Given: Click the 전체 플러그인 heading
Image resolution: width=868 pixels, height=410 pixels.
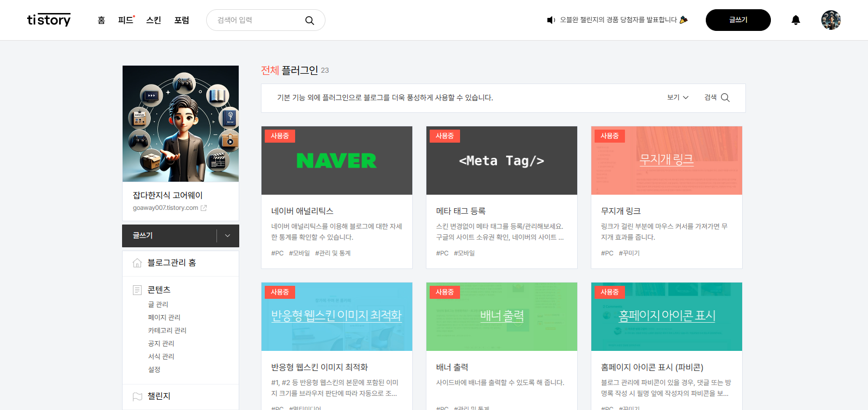Looking at the screenshot, I should click(290, 70).
